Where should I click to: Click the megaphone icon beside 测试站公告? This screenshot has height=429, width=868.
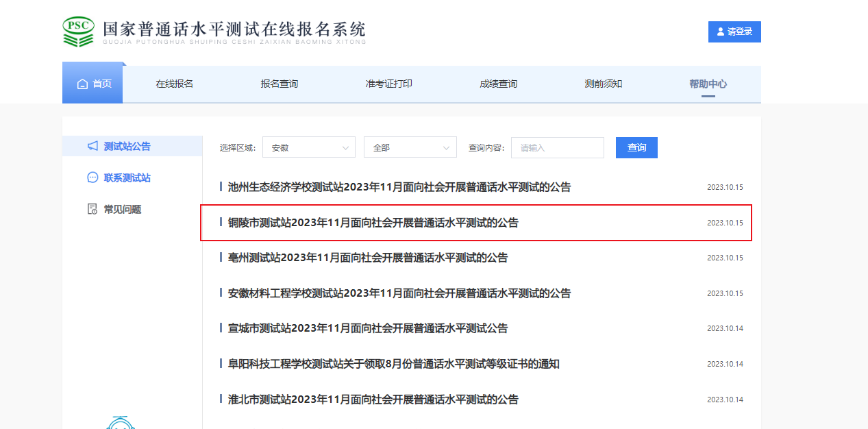tap(92, 146)
